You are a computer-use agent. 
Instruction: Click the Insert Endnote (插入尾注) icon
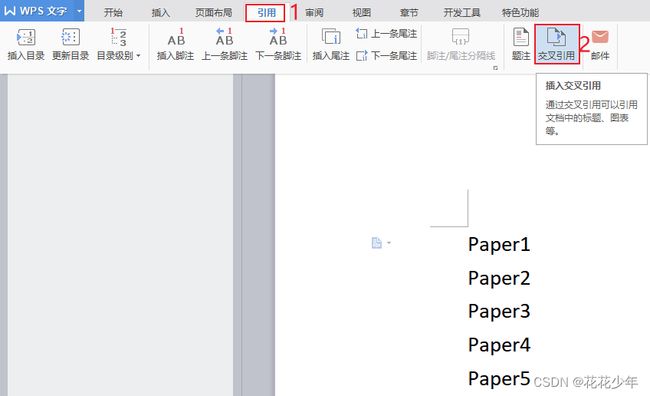pos(331,37)
